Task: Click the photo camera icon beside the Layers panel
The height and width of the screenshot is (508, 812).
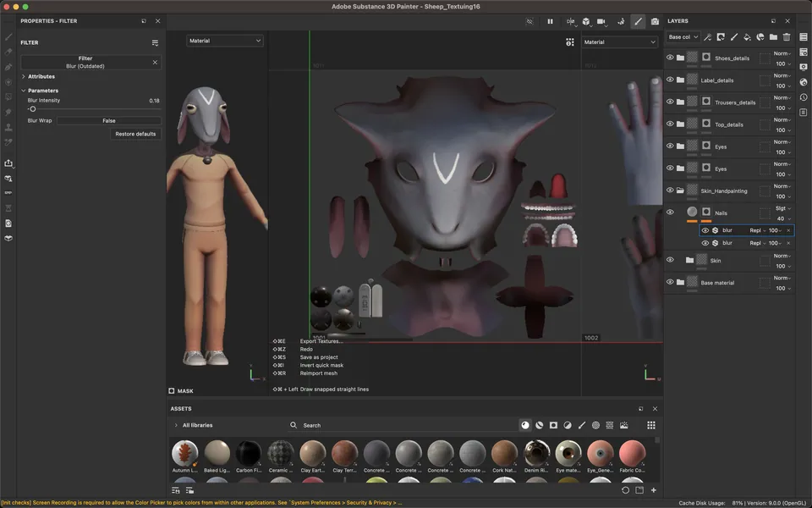Action: click(x=655, y=21)
